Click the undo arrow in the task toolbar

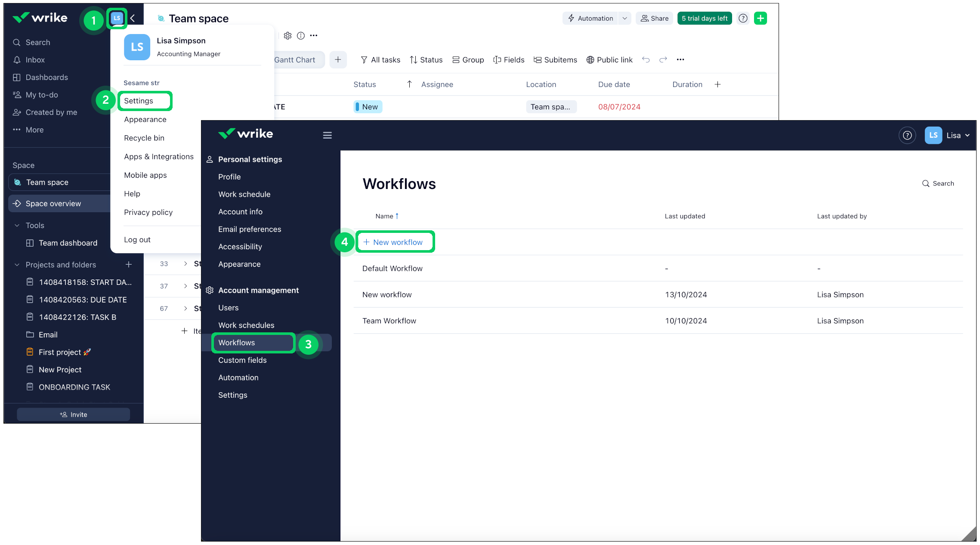[646, 60]
